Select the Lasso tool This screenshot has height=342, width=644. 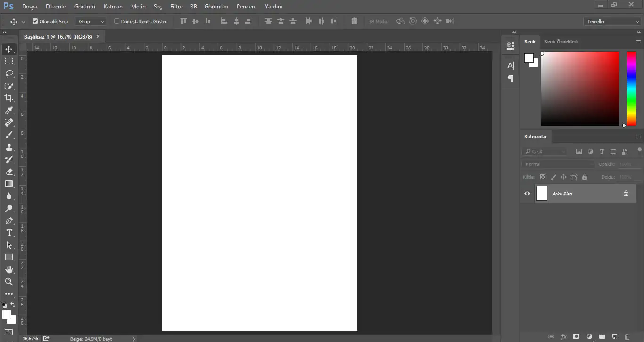tap(9, 73)
